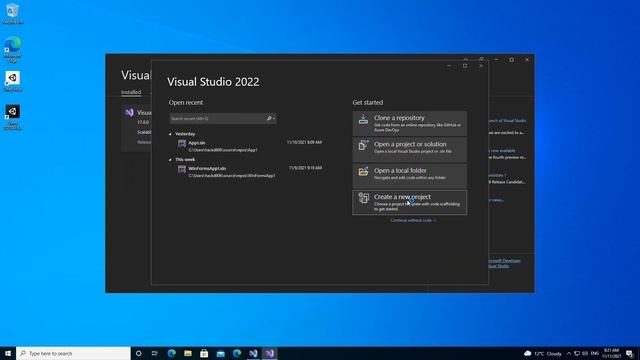Click the taskbar search box
The width and height of the screenshot is (640, 360).
click(x=73, y=353)
